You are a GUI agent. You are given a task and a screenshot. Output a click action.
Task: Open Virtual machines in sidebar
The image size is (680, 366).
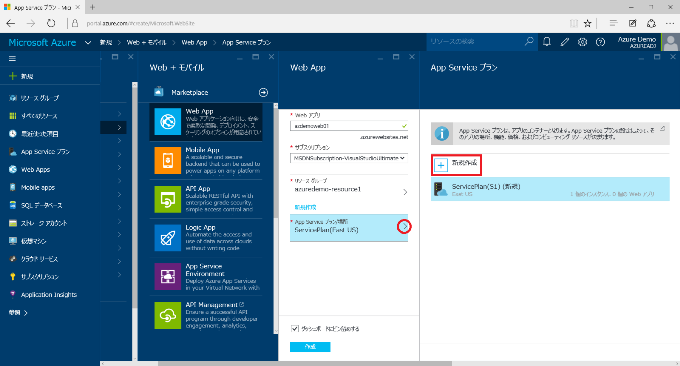coord(33,241)
